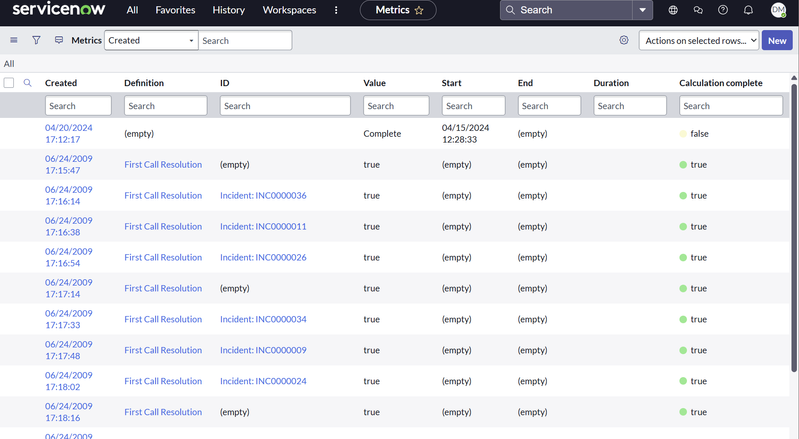Open First Call Resolution in 17:17:14 row
This screenshot has height=439, width=799.
click(163, 288)
